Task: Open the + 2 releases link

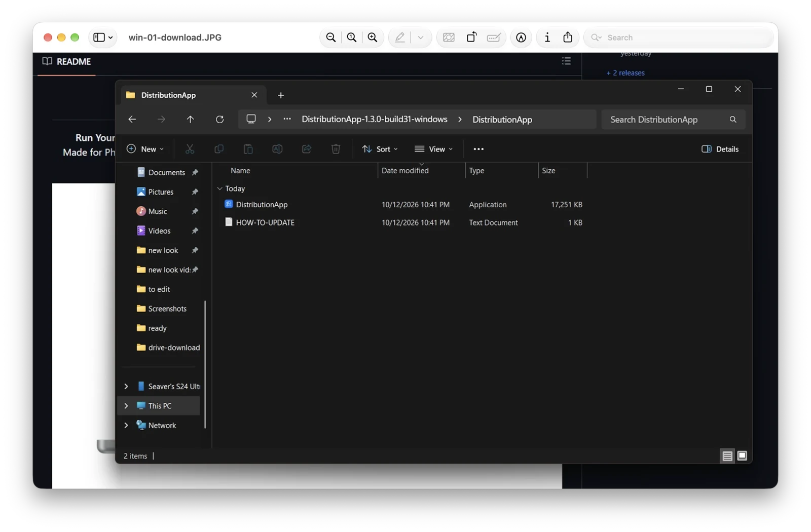Action: pos(625,73)
